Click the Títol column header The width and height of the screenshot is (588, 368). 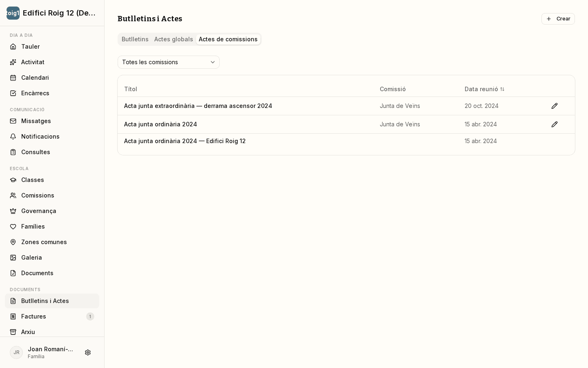pos(131,89)
